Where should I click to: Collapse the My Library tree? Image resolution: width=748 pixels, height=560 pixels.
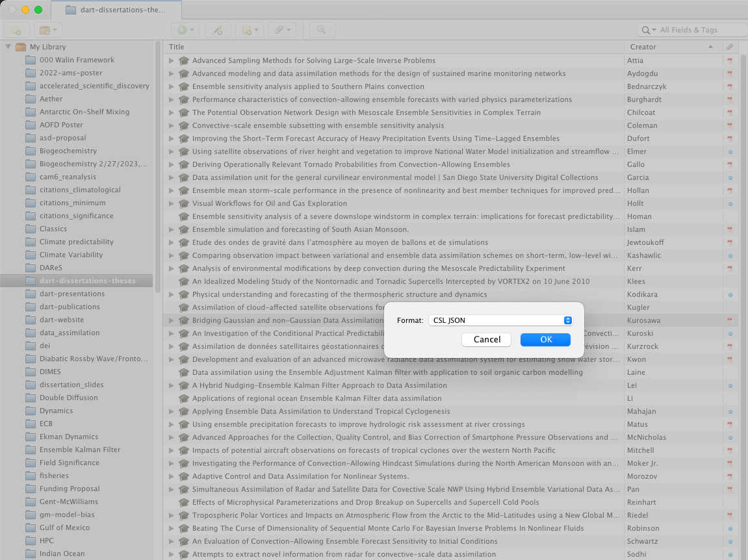pos(8,47)
